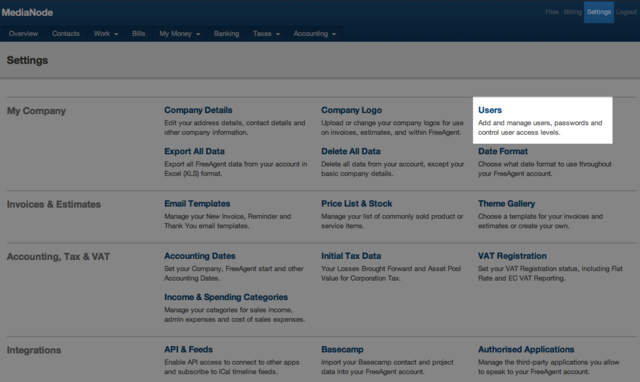Go to the Overview tab
Image resolution: width=640 pixels, height=382 pixels.
[x=23, y=34]
